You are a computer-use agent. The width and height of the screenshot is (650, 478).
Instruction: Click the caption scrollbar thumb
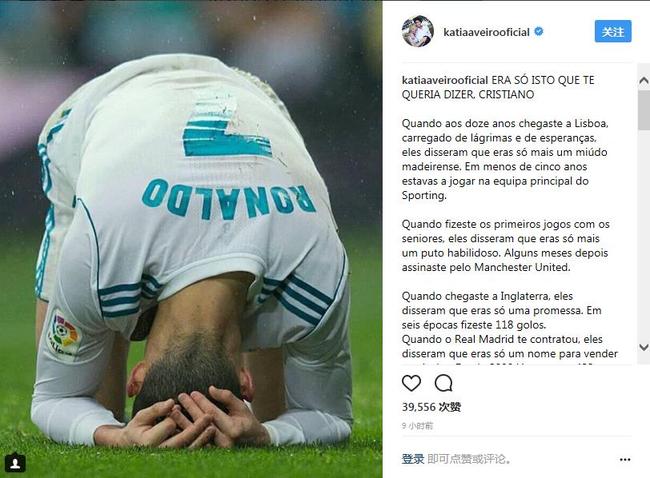point(644,110)
